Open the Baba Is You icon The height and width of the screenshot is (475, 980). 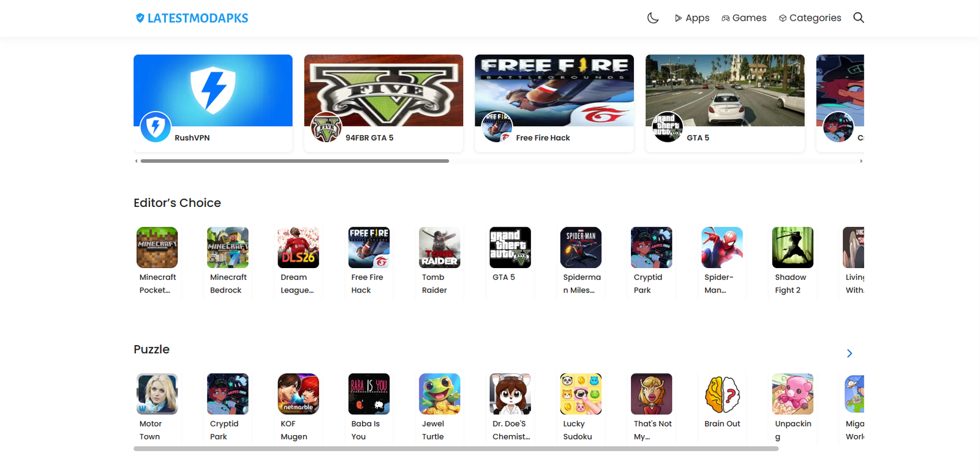(x=369, y=394)
